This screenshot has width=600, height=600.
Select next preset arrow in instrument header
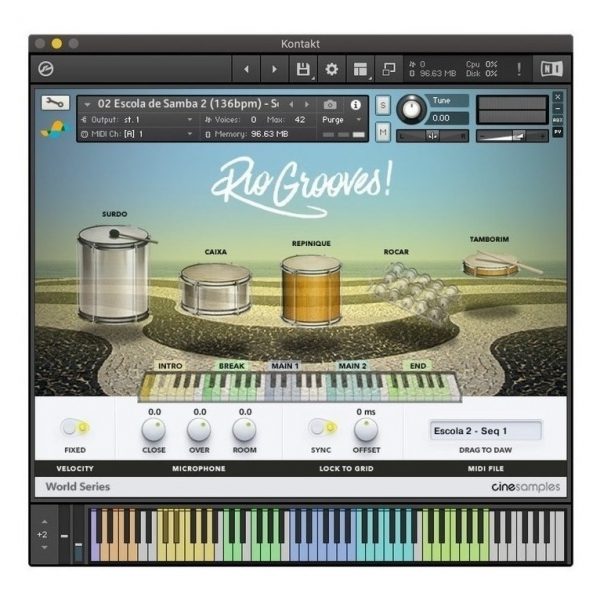[x=307, y=104]
